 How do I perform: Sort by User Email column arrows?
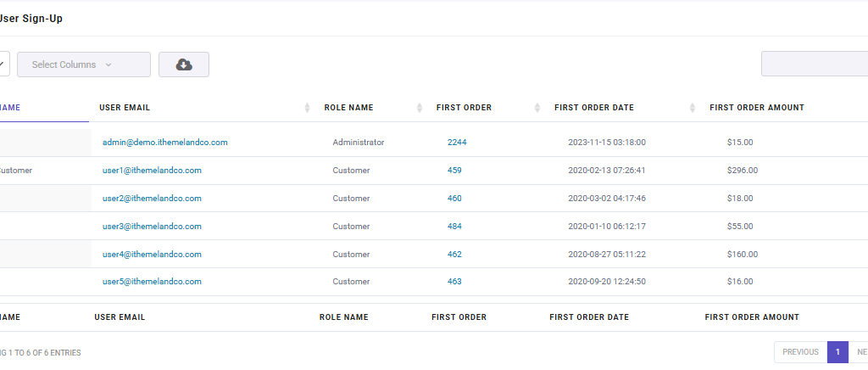307,108
